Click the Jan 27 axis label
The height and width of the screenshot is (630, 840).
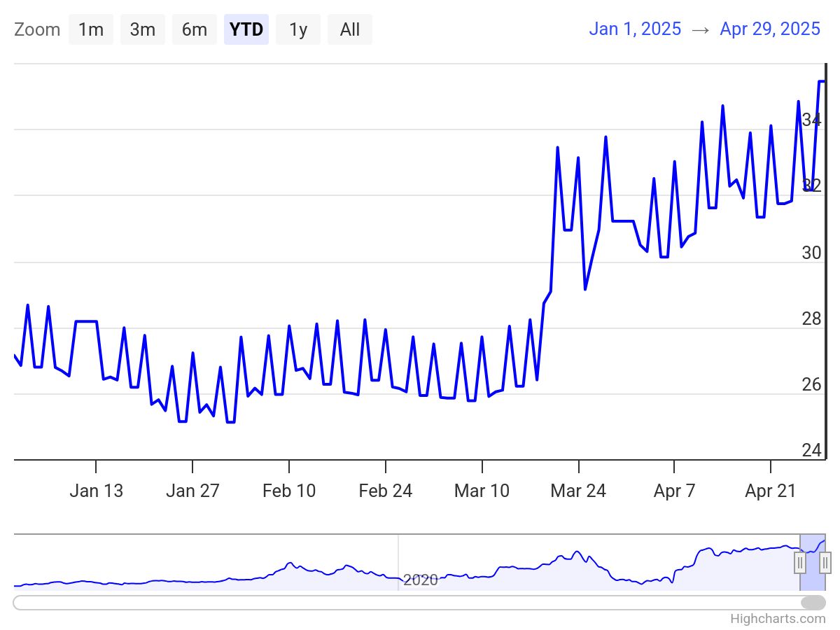(x=192, y=491)
